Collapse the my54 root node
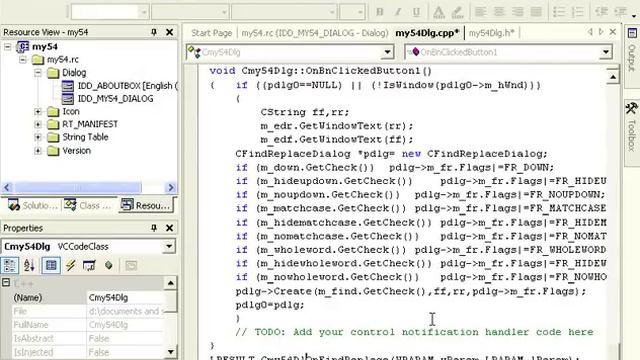 [x=8, y=47]
